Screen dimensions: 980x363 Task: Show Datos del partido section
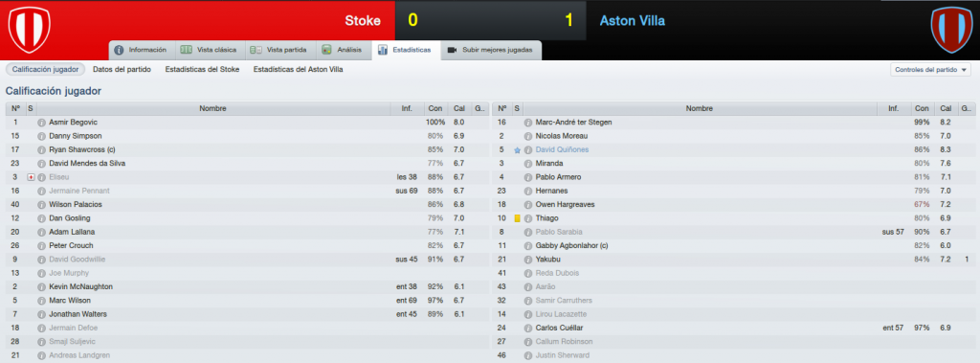122,70
